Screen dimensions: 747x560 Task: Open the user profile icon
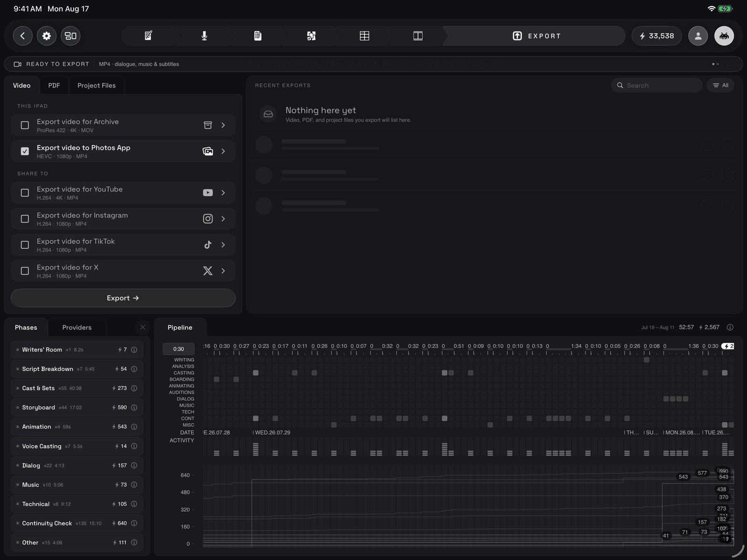pyautogui.click(x=698, y=36)
